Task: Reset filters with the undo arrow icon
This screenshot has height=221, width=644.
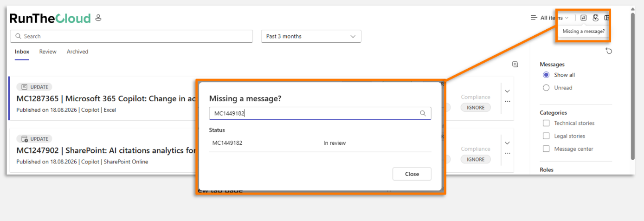Action: pyautogui.click(x=609, y=51)
